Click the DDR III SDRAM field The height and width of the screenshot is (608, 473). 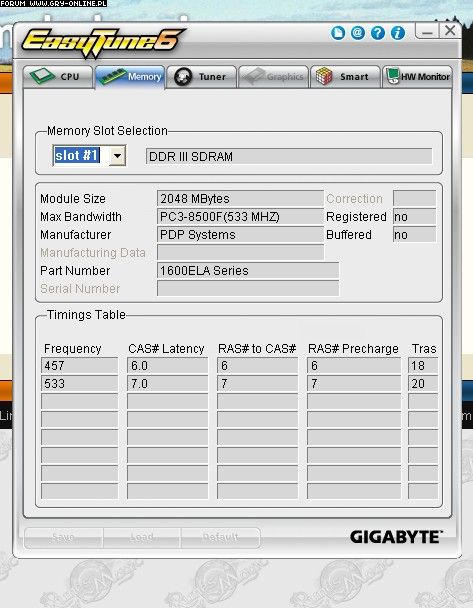coord(289,156)
